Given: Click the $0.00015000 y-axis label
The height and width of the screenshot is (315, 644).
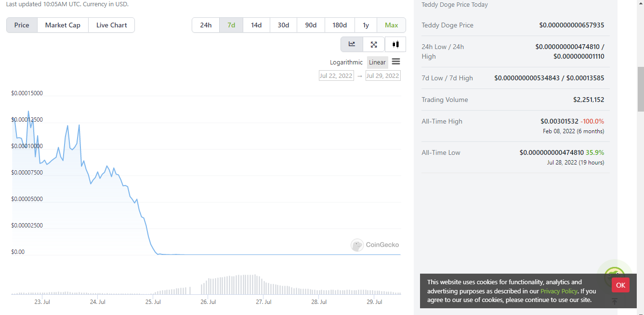Looking at the screenshot, I should (x=27, y=93).
